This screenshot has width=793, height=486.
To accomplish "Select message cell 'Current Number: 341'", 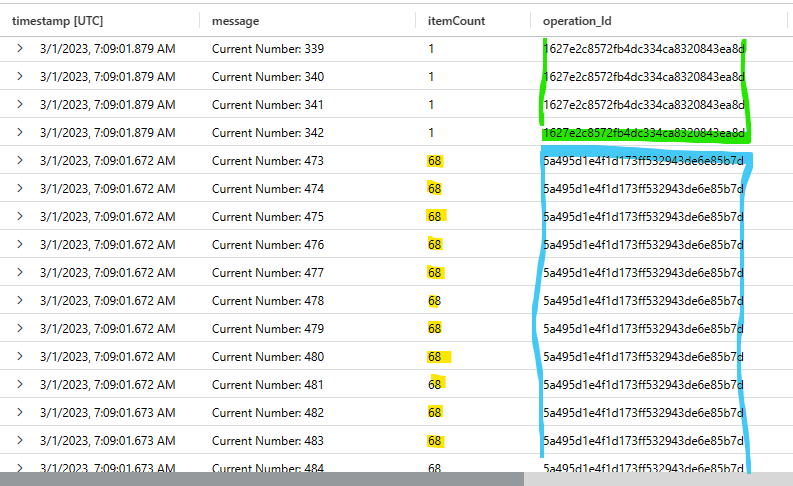I will [268, 104].
